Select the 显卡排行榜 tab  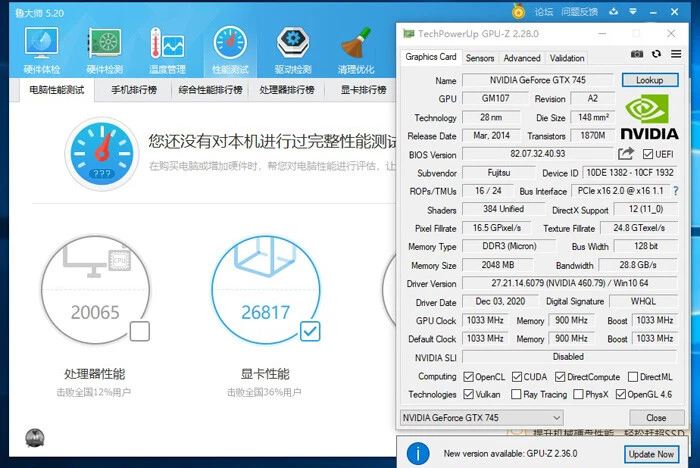(x=363, y=90)
